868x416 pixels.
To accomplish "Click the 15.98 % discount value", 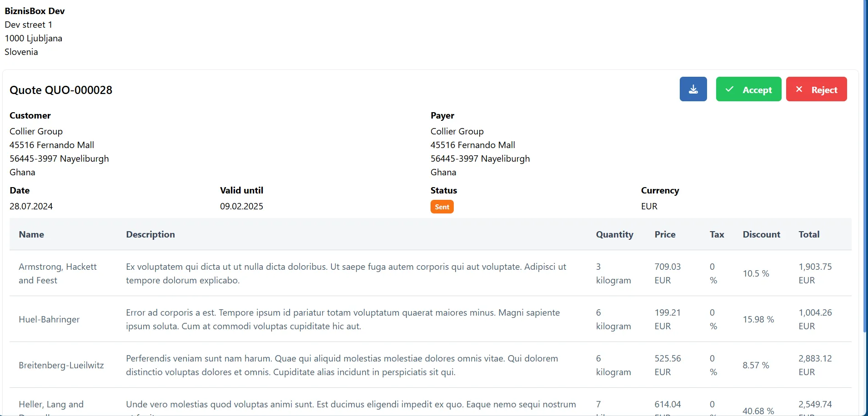I will 758,319.
